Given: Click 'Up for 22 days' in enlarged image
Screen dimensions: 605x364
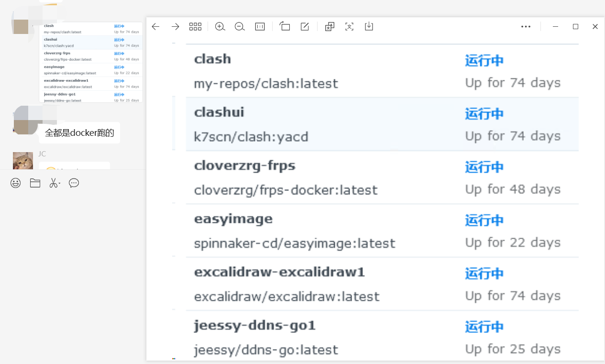Looking at the screenshot, I should (513, 243).
